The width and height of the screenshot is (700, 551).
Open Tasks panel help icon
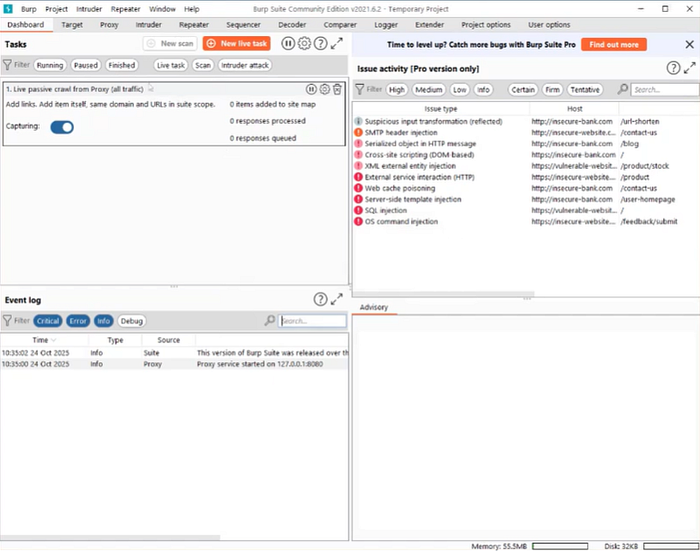320,43
